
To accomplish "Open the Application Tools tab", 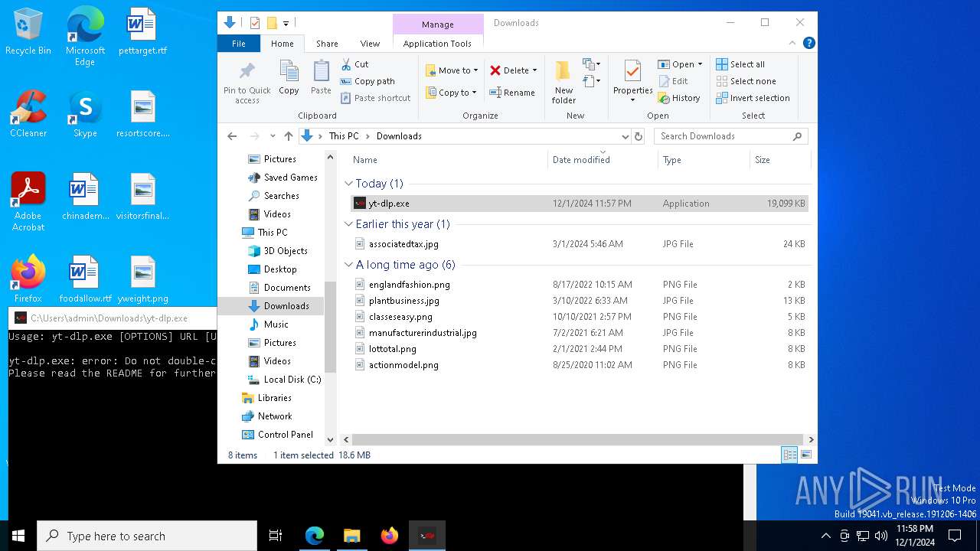I will (x=437, y=44).
